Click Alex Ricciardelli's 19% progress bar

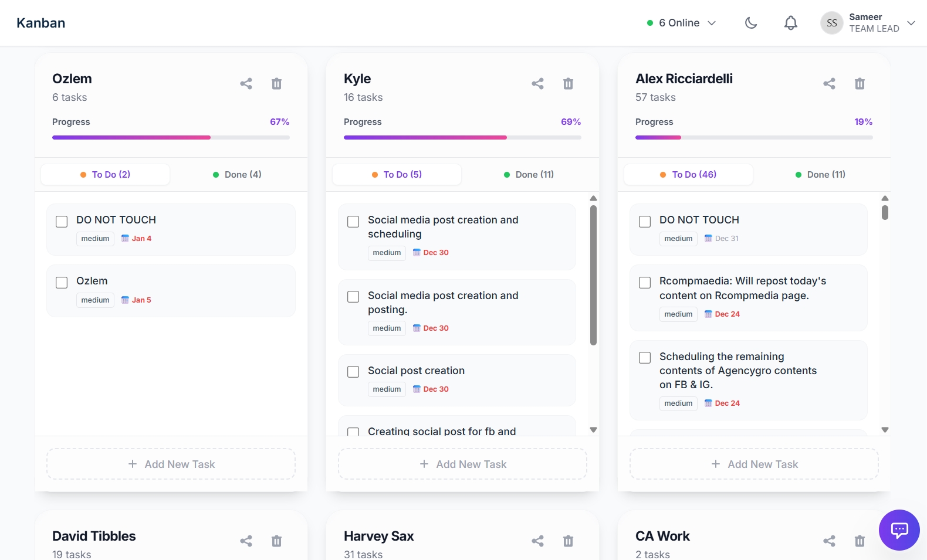(x=754, y=137)
